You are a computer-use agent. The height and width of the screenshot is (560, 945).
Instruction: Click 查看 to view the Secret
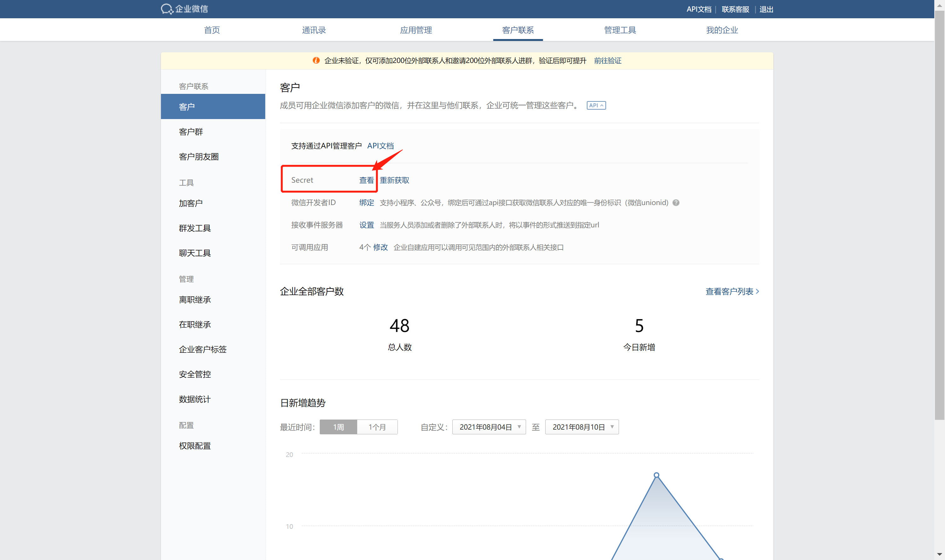[366, 180]
